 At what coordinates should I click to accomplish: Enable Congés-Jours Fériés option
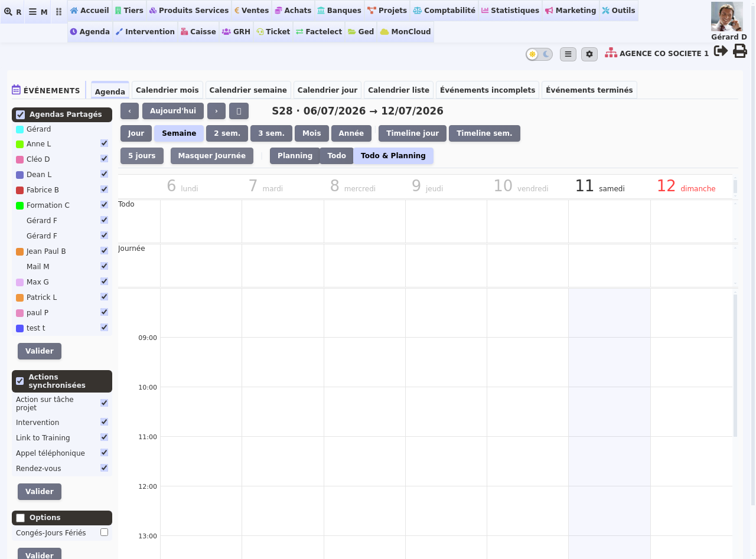pyautogui.click(x=104, y=532)
